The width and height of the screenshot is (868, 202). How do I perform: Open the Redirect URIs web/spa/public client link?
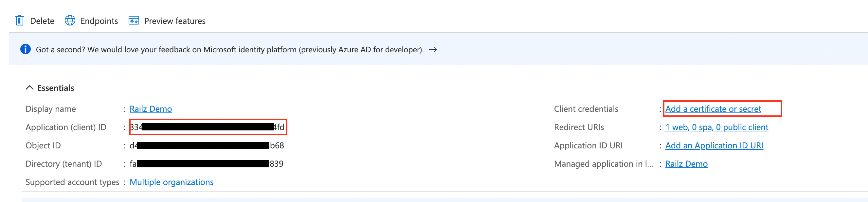pos(717,127)
